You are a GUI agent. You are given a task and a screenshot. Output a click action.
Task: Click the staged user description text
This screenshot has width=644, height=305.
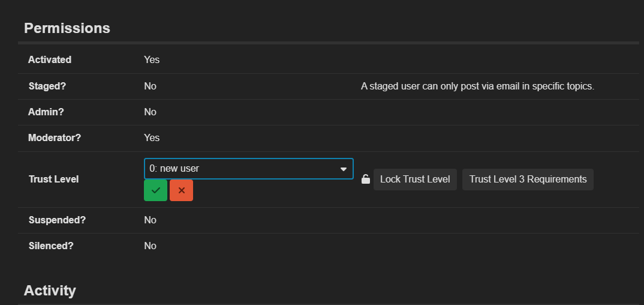[477, 86]
